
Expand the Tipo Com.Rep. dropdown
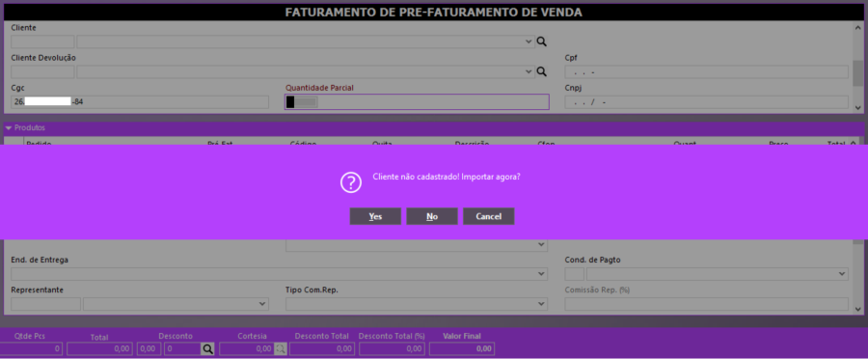point(541,304)
